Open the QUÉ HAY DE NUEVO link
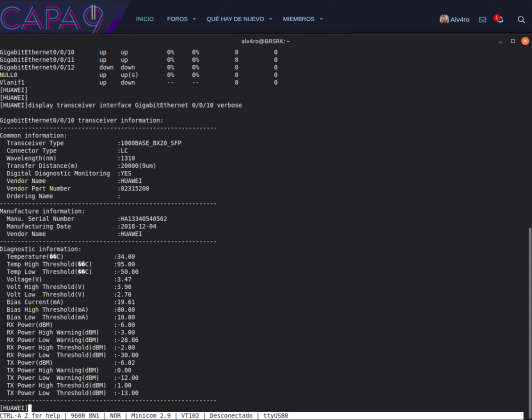 pos(235,19)
